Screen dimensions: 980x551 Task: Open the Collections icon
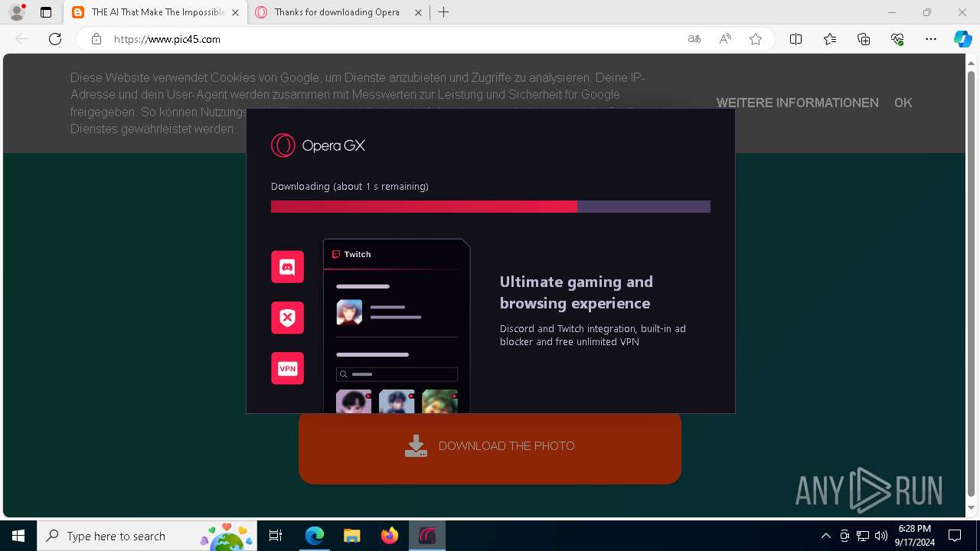(864, 39)
